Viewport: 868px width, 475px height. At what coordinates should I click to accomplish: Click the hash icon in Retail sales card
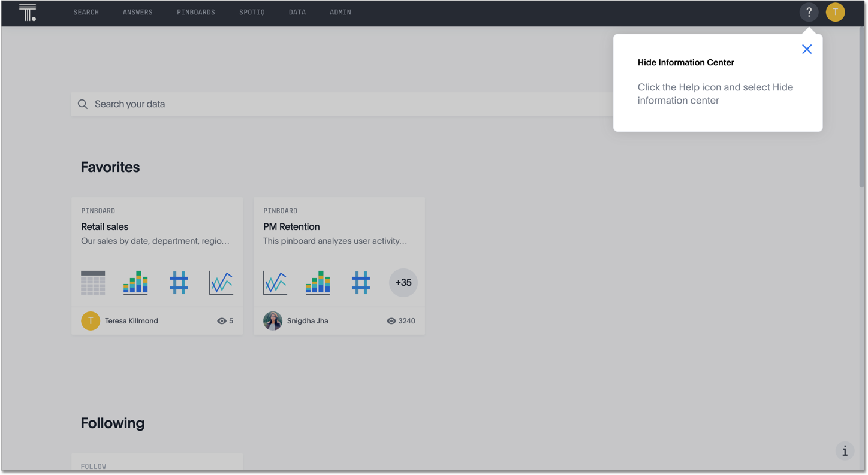tap(179, 283)
